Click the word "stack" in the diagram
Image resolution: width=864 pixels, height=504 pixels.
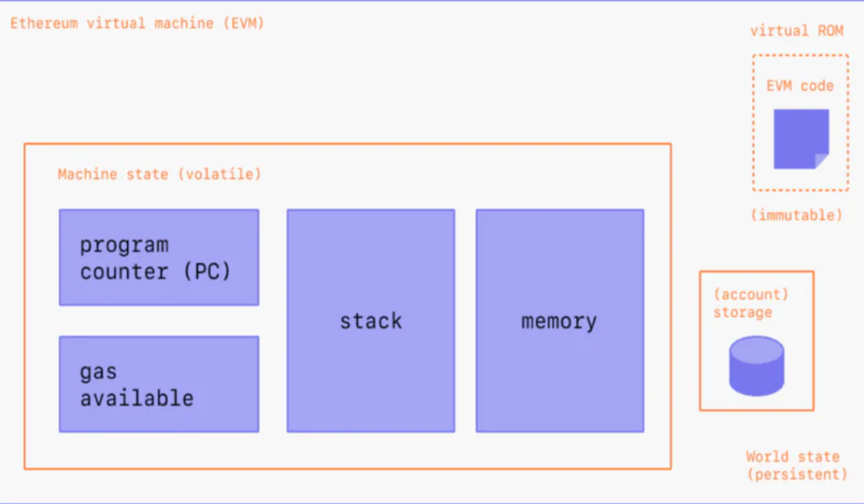[371, 321]
